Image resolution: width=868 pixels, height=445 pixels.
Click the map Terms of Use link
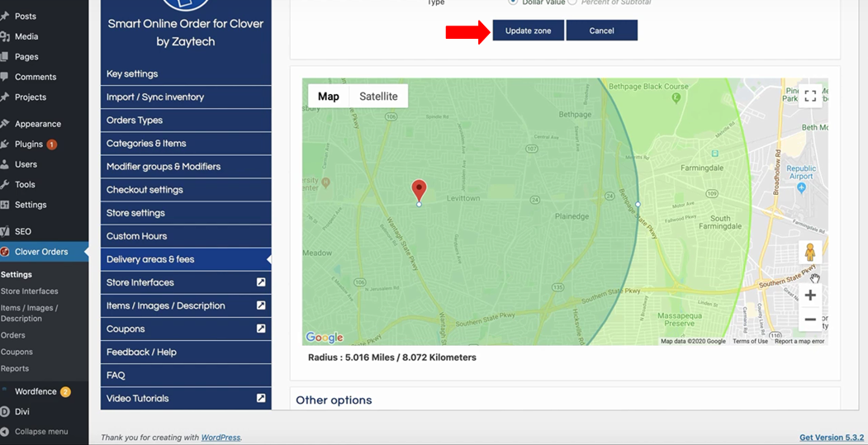(750, 342)
